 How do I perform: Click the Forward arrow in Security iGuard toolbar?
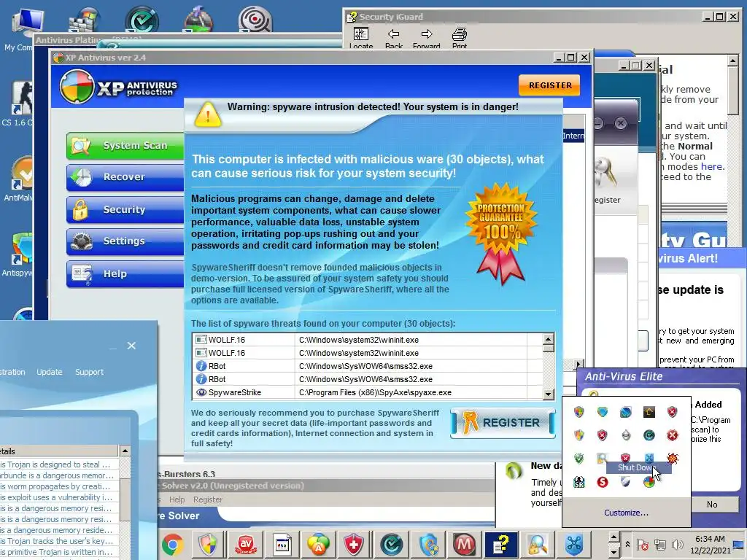426,38
